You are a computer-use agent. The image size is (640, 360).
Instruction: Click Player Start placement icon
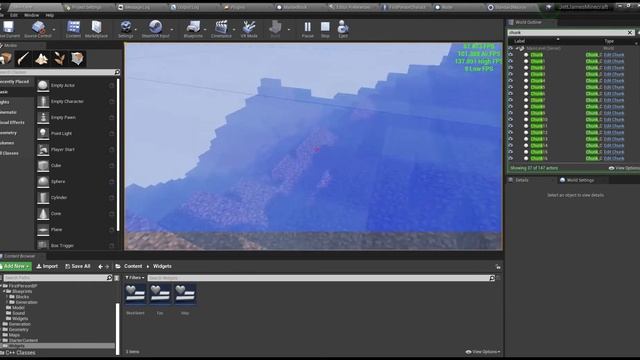43,149
